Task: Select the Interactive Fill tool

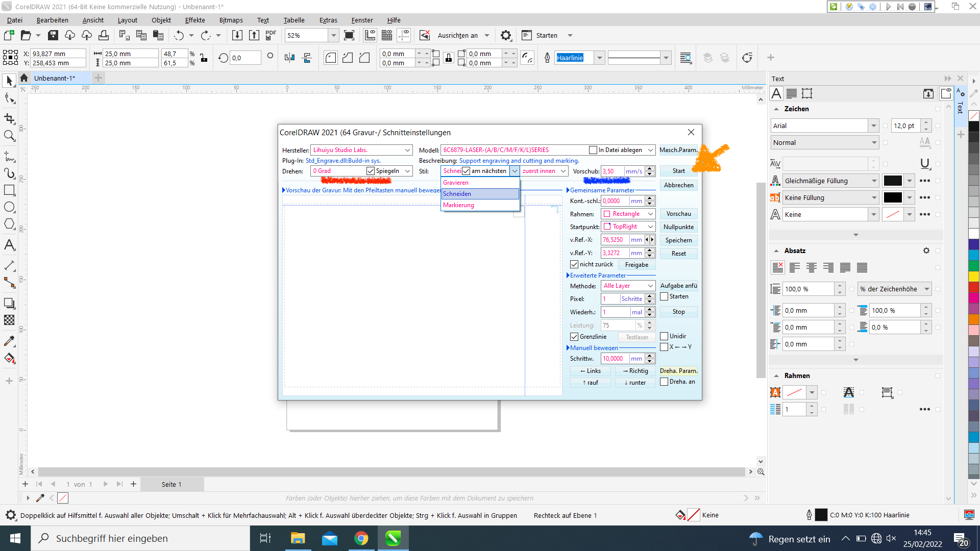Action: click(9, 358)
